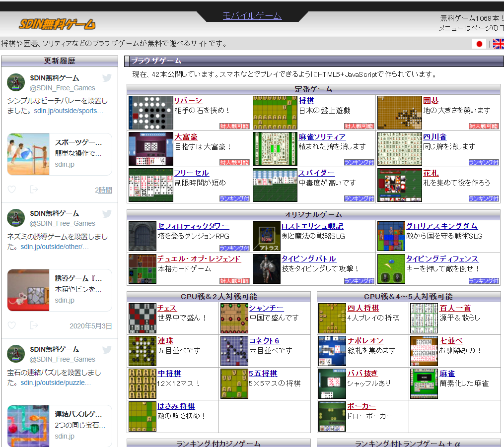The image size is (504, 447).
Task: Like the beach volley tweet heart icon
Action: pyautogui.click(x=12, y=190)
